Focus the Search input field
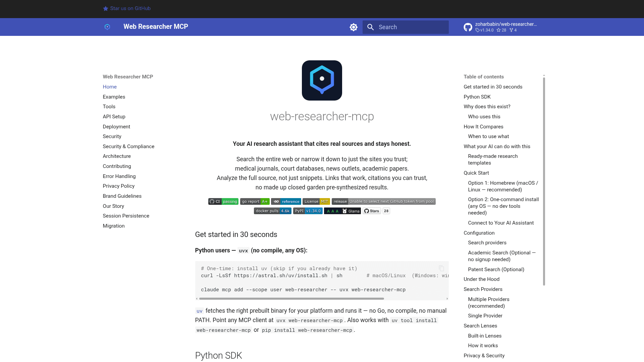 (406, 27)
